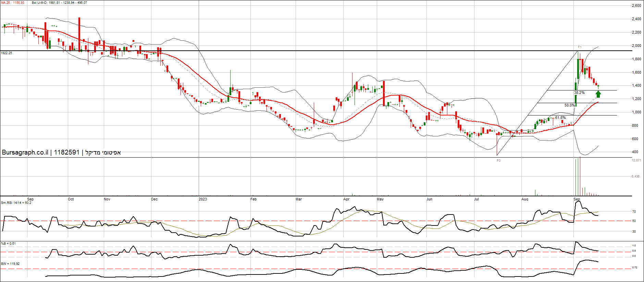The image size is (644, 282).
Task: Select the F1 Fibonacci anchor point
Action: pos(580,47)
